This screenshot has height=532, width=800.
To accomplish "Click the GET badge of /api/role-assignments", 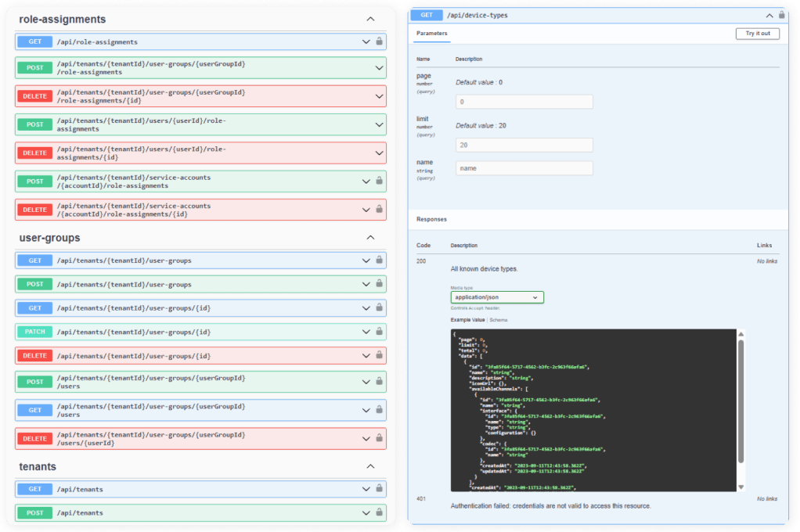I will point(34,41).
